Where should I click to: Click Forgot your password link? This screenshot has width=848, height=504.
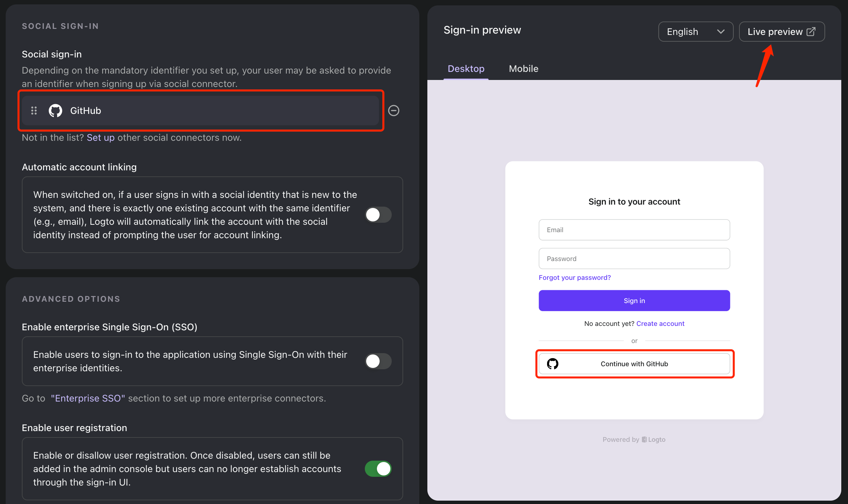574,277
